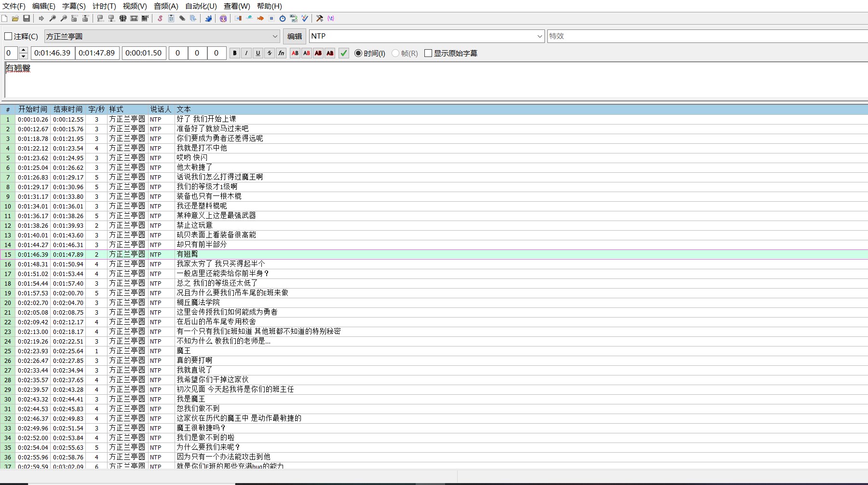This screenshot has height=485, width=868.
Task: Open the 文件(F) menu
Action: (x=14, y=6)
